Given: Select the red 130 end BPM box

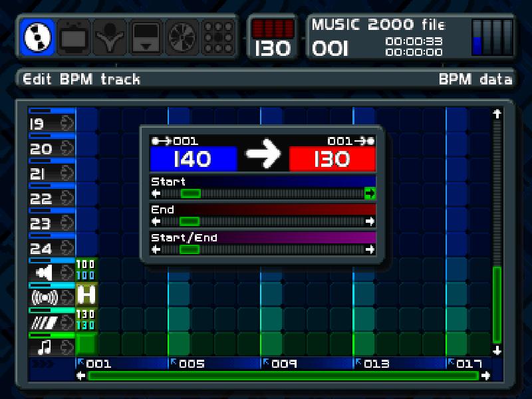Looking at the screenshot, I should pyautogui.click(x=332, y=159).
